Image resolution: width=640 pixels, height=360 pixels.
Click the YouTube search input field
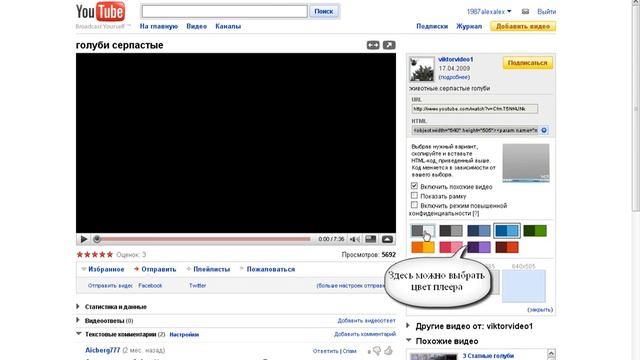[x=224, y=11]
